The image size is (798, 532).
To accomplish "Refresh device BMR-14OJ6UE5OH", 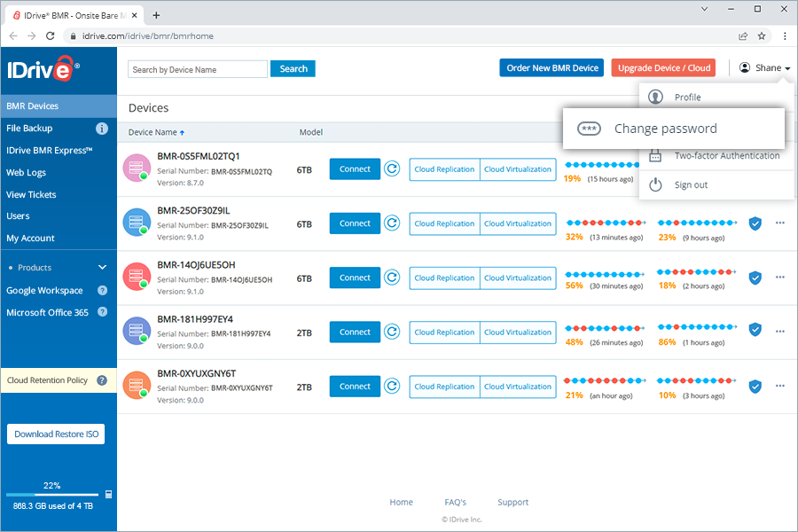I will point(392,278).
